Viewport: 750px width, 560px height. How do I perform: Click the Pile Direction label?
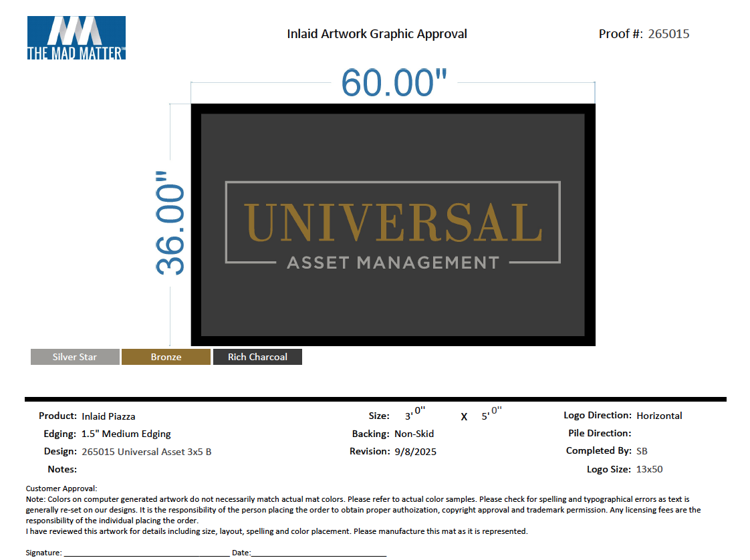point(600,433)
